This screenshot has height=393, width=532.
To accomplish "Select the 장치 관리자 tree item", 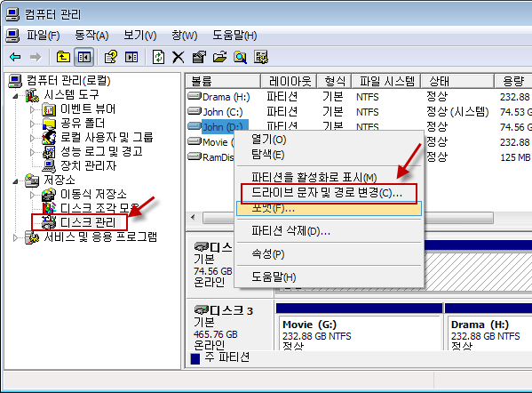I will pos(88,165).
